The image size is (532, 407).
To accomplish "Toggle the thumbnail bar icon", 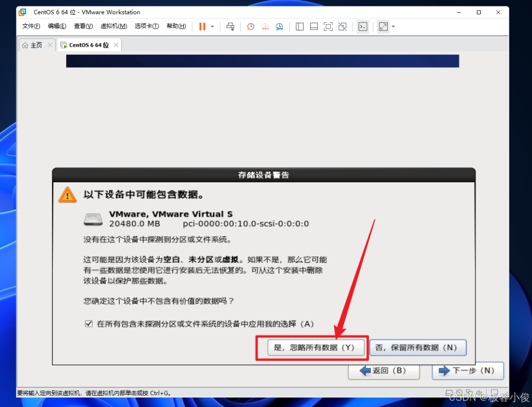I will [x=314, y=27].
